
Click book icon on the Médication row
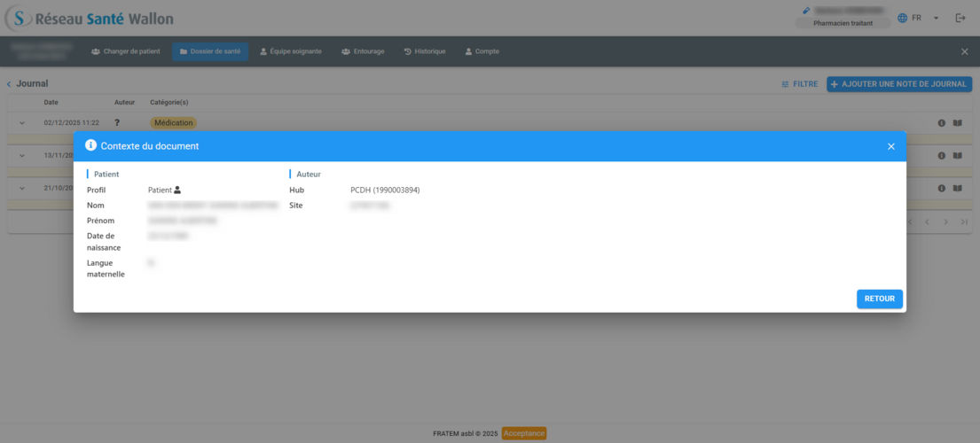957,123
